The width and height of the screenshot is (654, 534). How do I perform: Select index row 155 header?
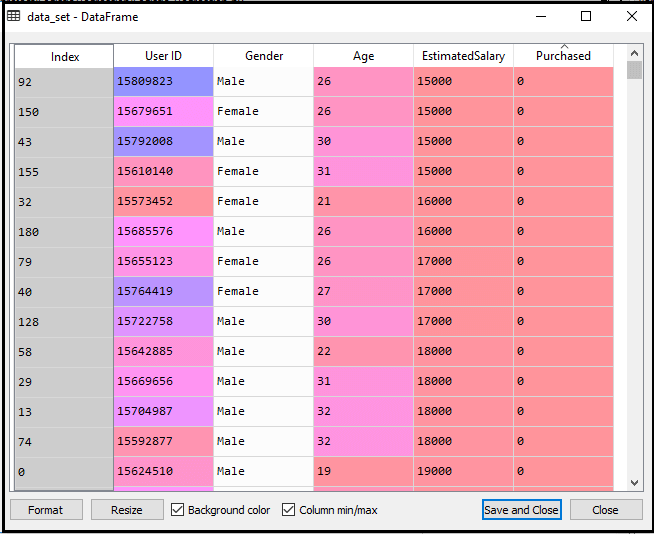click(x=64, y=171)
